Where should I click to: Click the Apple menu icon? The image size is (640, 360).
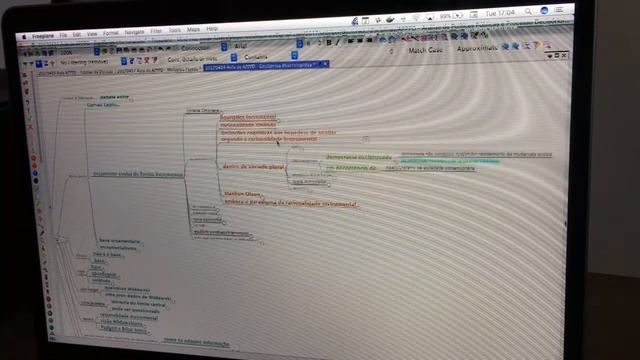click(24, 37)
